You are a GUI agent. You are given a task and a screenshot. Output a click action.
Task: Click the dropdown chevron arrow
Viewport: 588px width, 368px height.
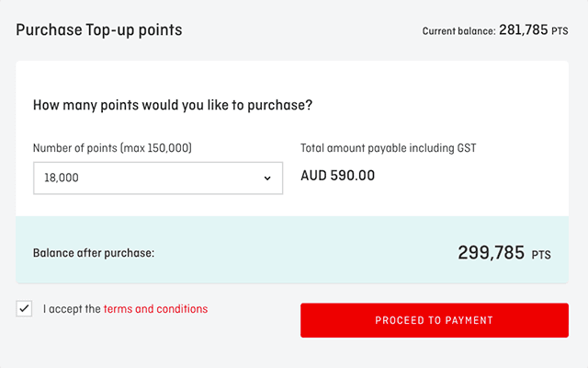267,178
